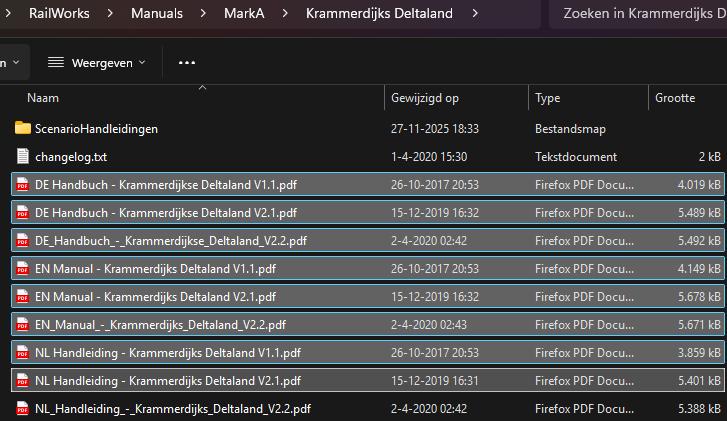Select NL Handleiding - Krammerdijks Deltaland V1.1.pdf name

(x=168, y=353)
